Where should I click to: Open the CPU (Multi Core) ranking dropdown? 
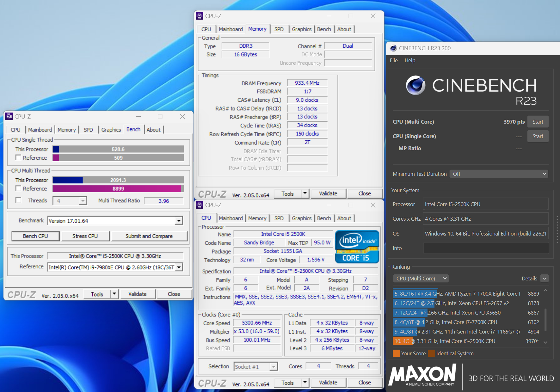coord(421,279)
